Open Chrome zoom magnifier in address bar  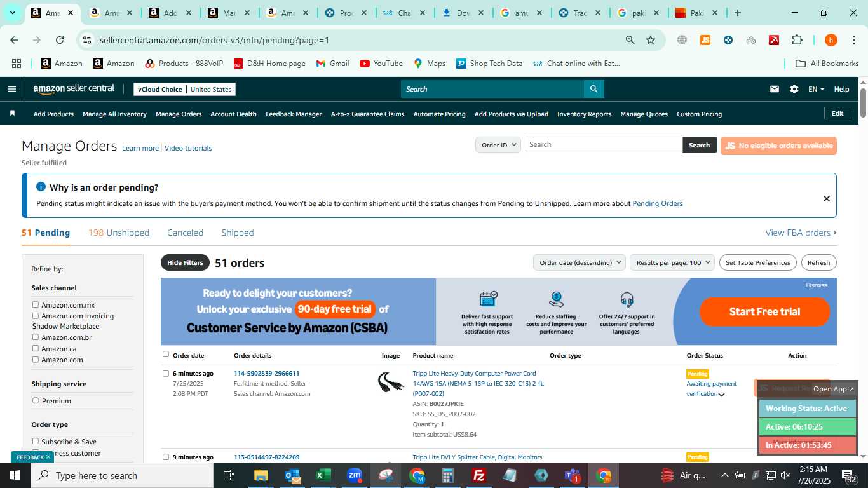pos(630,40)
